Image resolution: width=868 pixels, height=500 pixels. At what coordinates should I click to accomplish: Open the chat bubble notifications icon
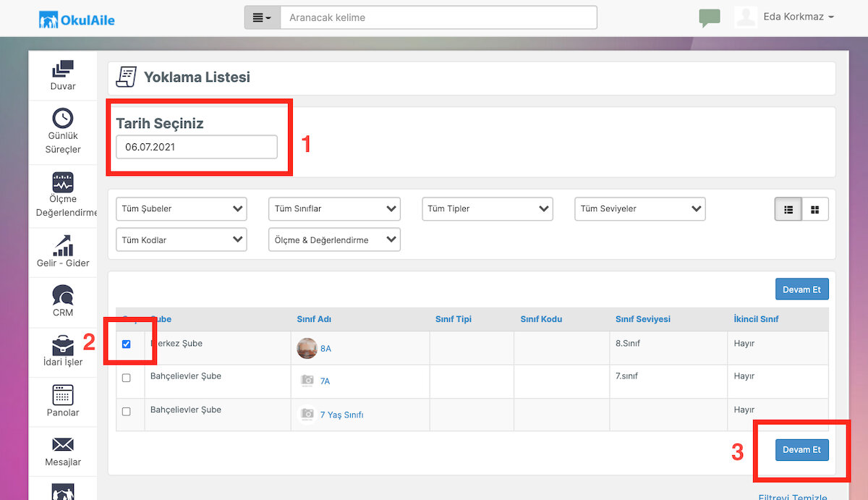710,18
